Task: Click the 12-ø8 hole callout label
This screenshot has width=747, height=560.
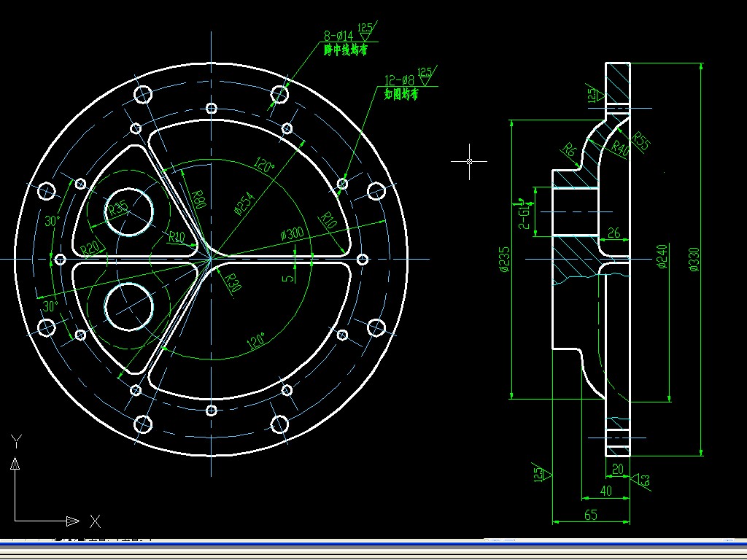Action: pos(399,80)
